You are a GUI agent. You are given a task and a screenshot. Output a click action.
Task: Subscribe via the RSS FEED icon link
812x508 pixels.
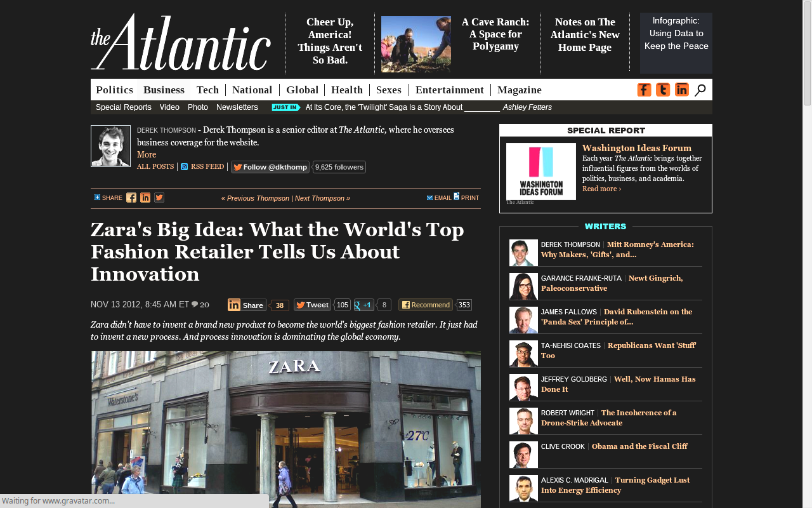tap(202, 166)
